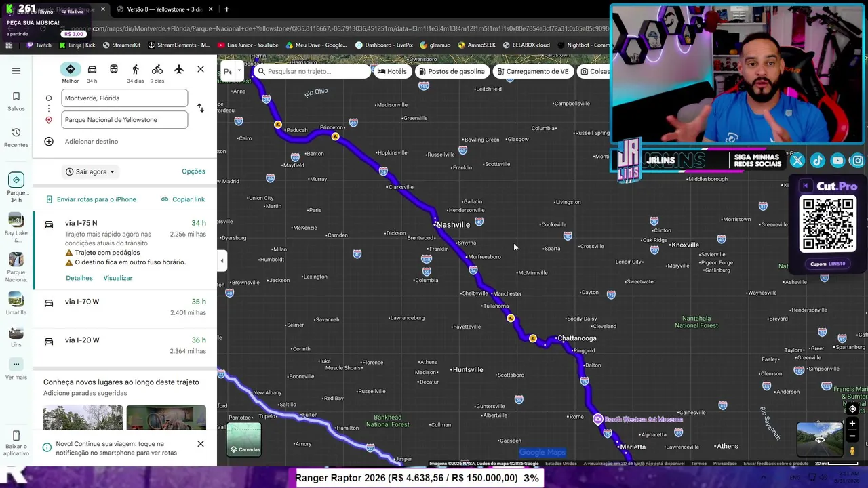Open the Umatilla recent place
The width and height of the screenshot is (868, 488).
point(16,304)
